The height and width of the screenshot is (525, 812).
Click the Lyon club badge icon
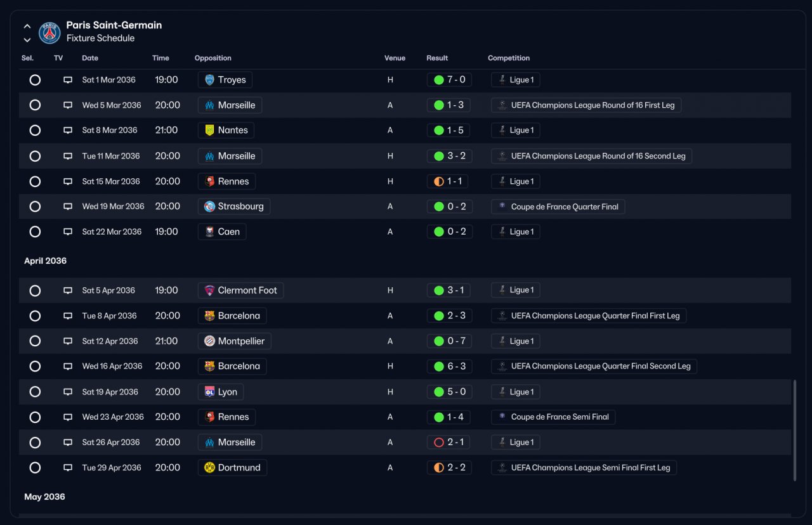click(x=209, y=392)
